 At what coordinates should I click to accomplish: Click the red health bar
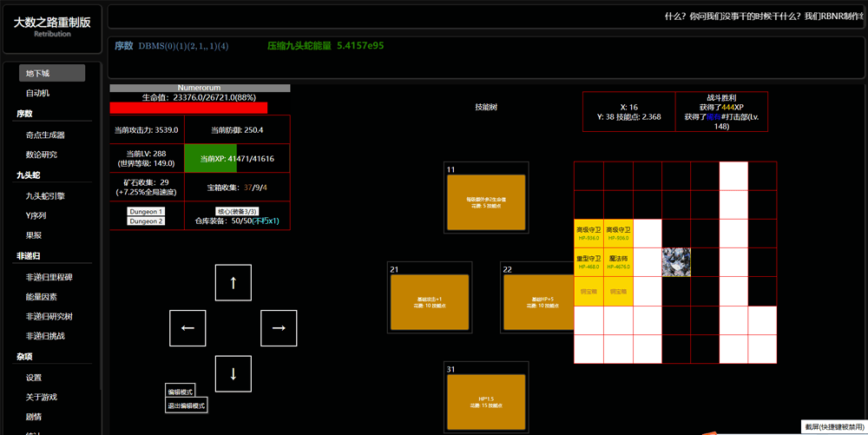[188, 109]
